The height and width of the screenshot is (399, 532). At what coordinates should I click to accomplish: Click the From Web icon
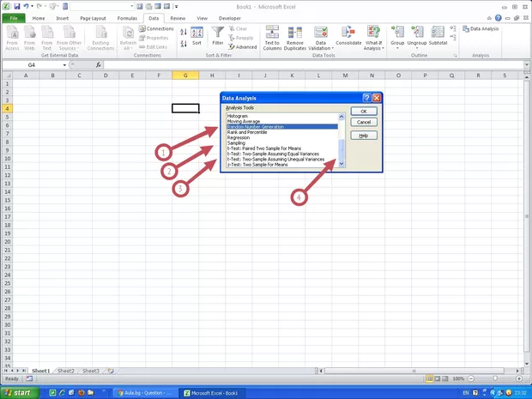pyautogui.click(x=29, y=38)
